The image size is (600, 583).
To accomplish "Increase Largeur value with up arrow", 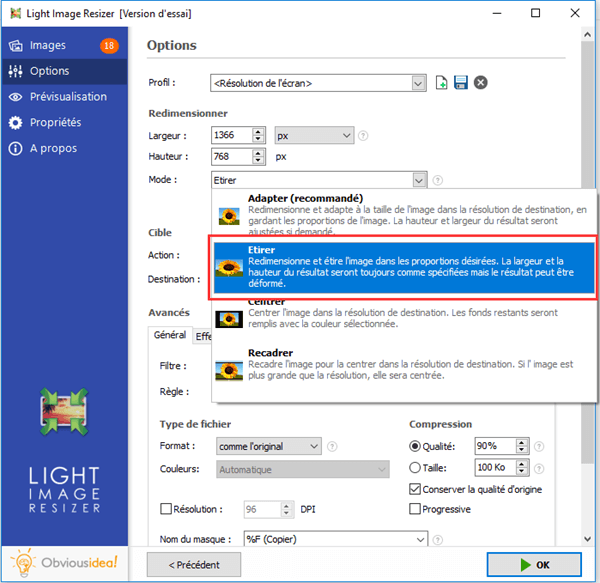I will click(258, 132).
